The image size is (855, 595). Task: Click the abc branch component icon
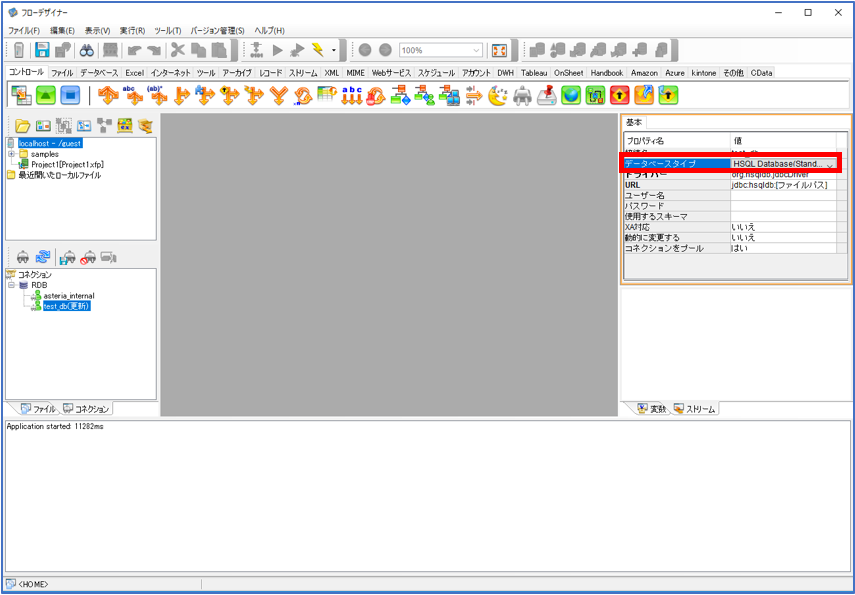point(131,95)
